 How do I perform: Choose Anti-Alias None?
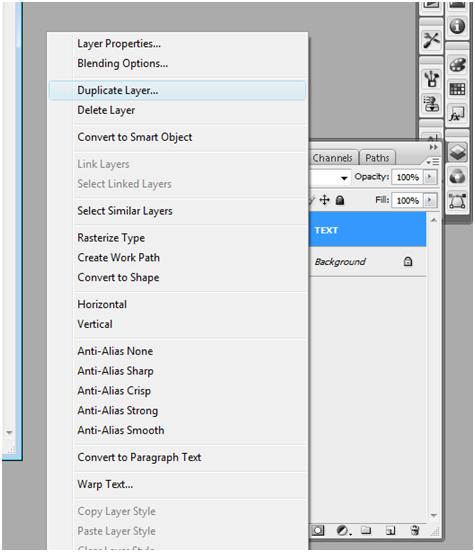pyautogui.click(x=177, y=351)
